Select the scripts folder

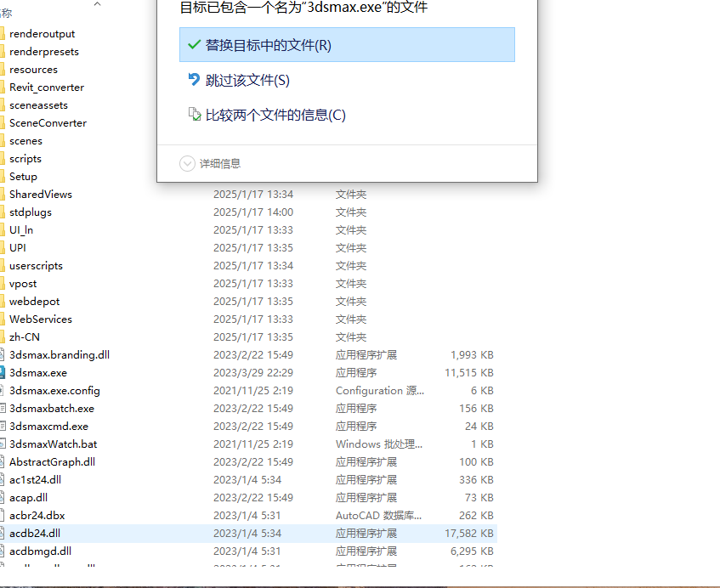pyautogui.click(x=26, y=159)
